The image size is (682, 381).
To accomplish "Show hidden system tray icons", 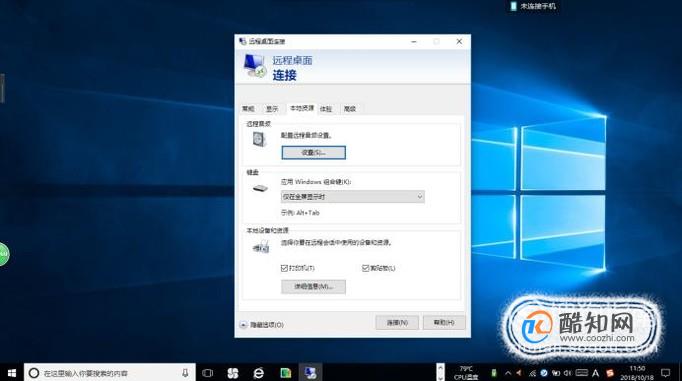I will (508, 373).
